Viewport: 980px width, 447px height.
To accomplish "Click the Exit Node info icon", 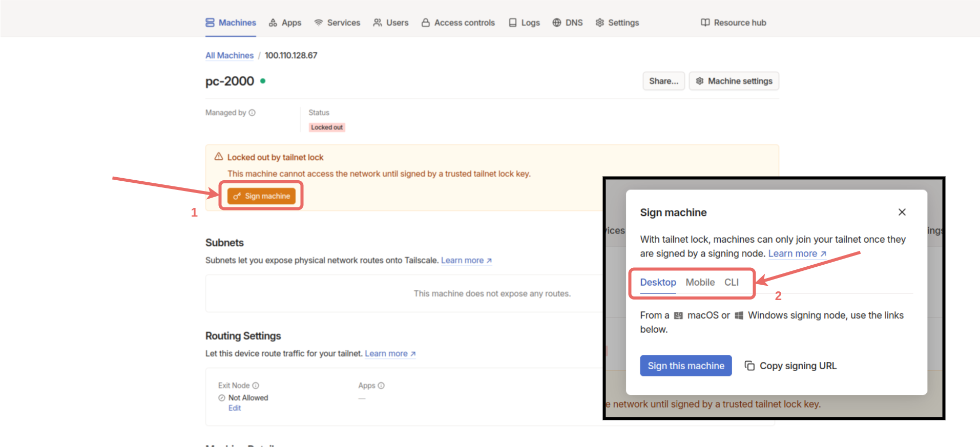I will point(256,386).
